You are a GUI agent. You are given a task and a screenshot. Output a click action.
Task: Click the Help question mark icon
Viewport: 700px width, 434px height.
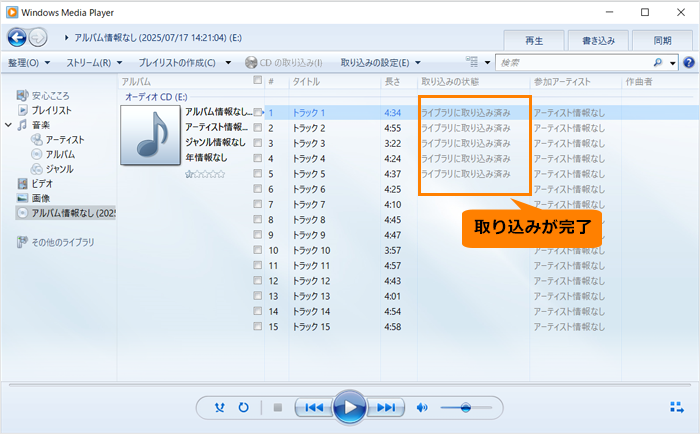pyautogui.click(x=689, y=63)
